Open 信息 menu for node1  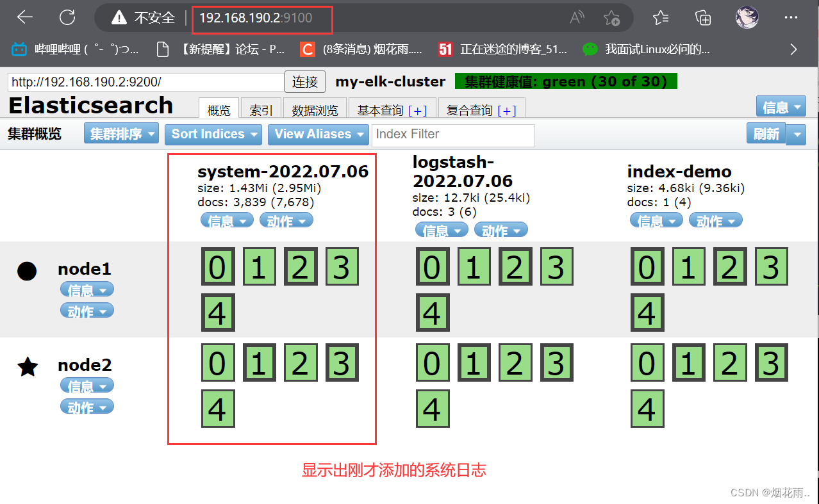(x=87, y=289)
